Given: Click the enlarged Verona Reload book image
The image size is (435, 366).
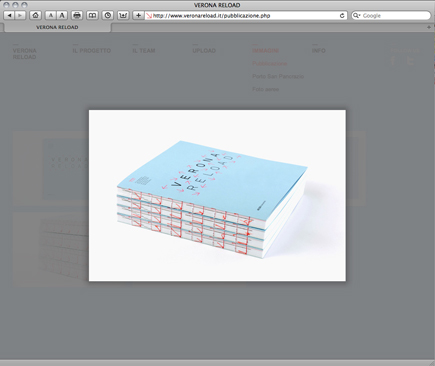Looking at the screenshot, I should 217,195.
